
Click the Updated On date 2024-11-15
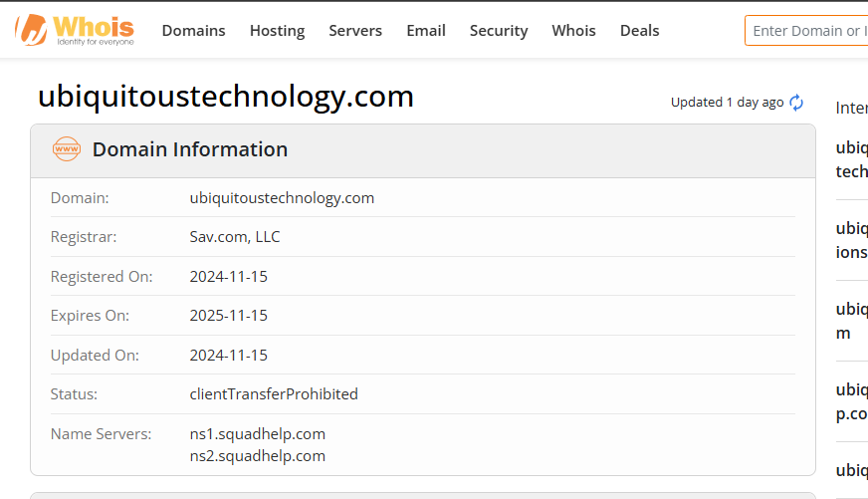(x=229, y=355)
